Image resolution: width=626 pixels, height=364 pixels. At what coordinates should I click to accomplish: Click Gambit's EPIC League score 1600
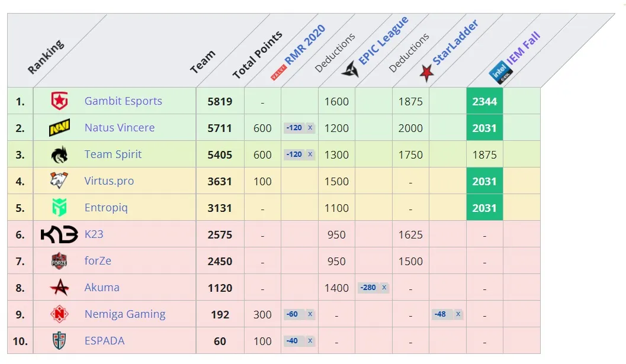(x=336, y=101)
